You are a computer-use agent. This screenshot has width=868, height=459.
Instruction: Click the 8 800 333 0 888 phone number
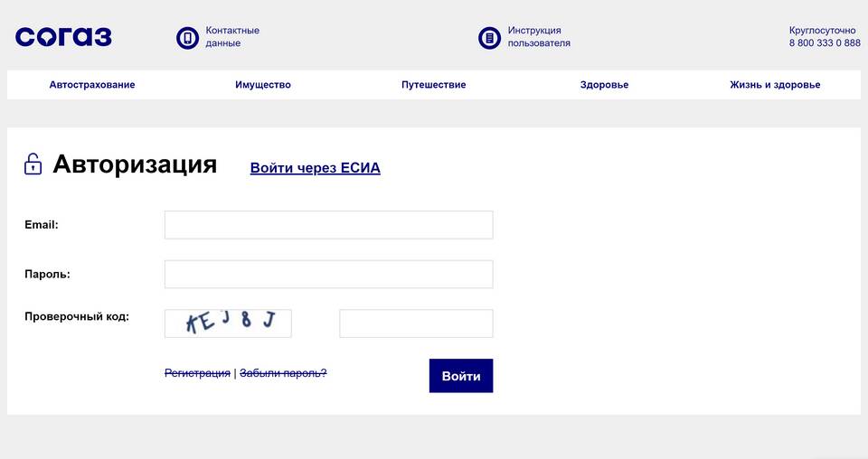pyautogui.click(x=825, y=43)
